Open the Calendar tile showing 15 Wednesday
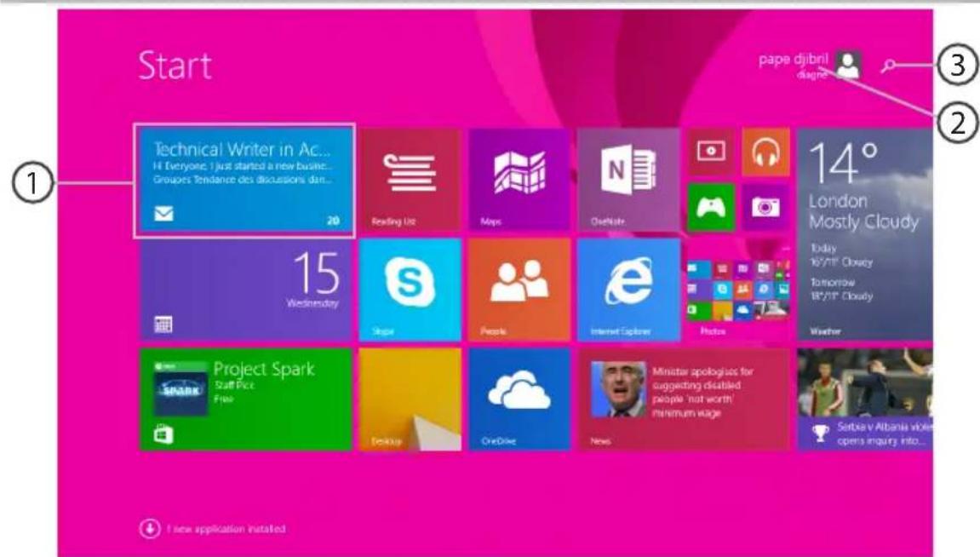This screenshot has width=980, height=557. (x=245, y=290)
